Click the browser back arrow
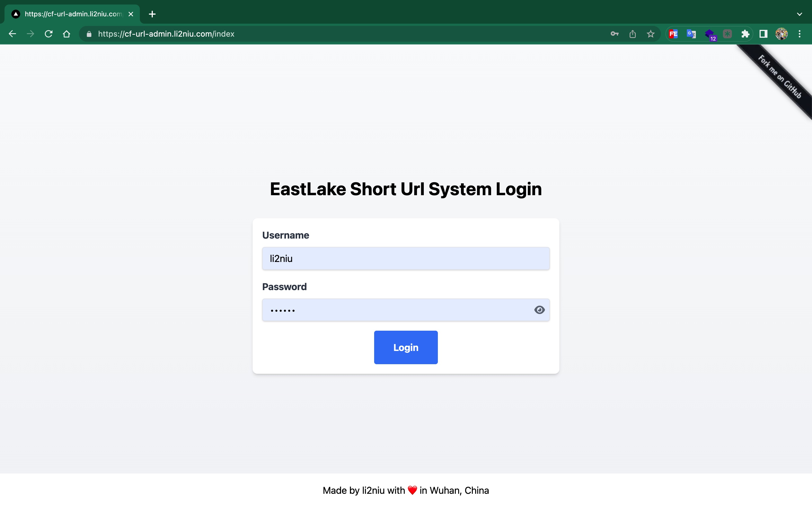Image resolution: width=812 pixels, height=507 pixels. pos(12,34)
